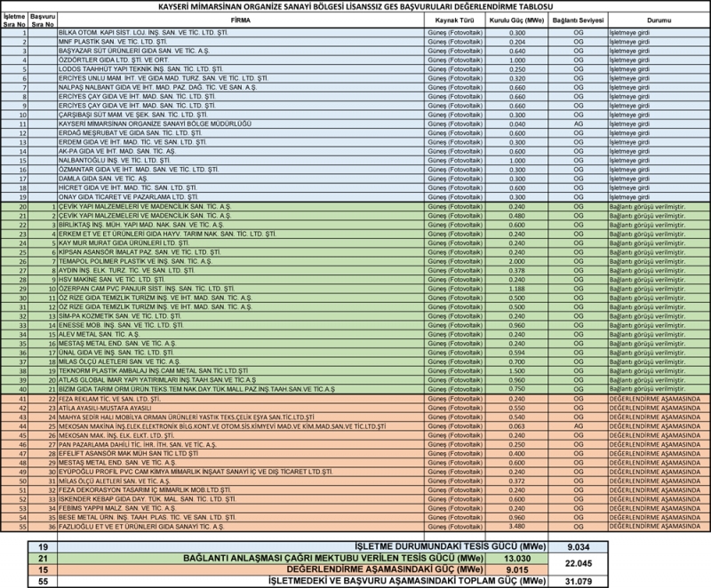Select firm 'TEKNORM PLASTİK AMBALAJ İNŞ.CAM METAL'

tap(153, 370)
